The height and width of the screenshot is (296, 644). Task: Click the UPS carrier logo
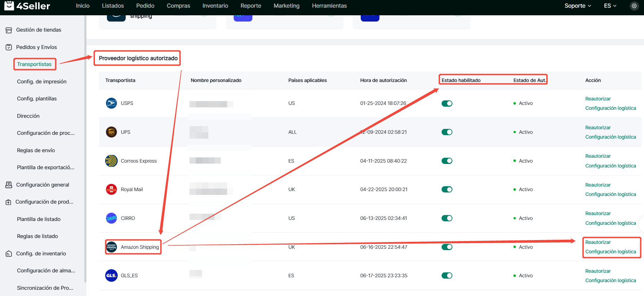[111, 132]
